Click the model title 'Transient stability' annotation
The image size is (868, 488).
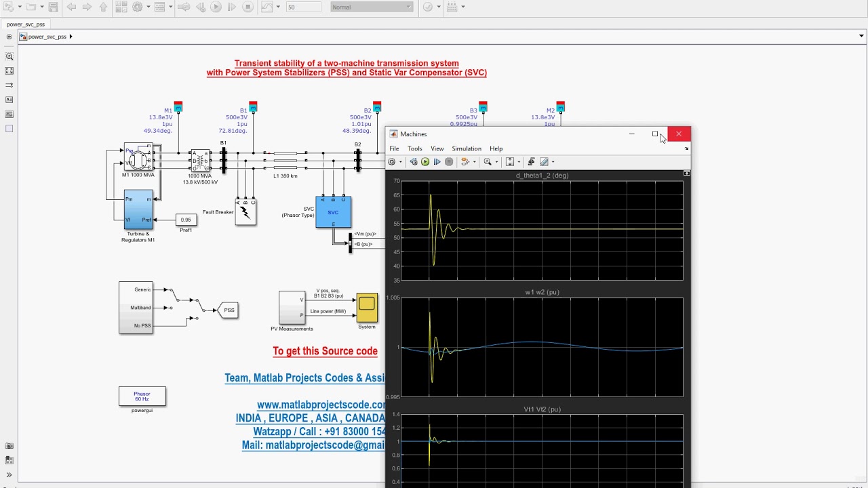coord(347,68)
